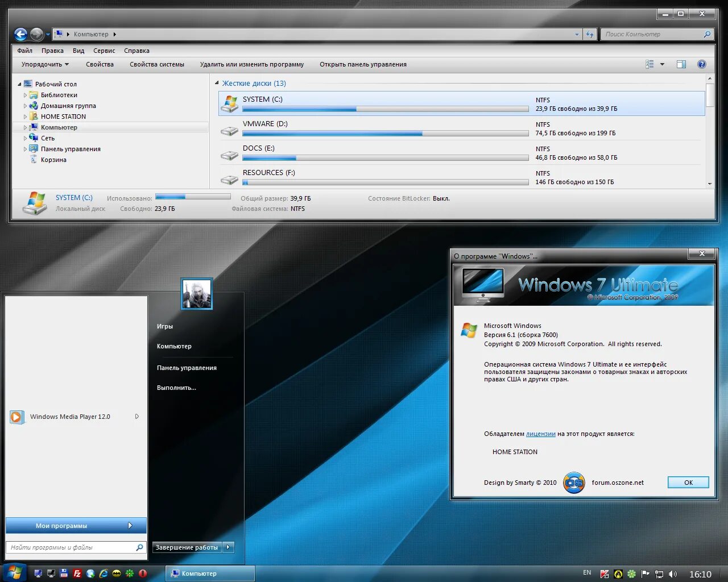Open The Bat! mail client from the taskbar

pyautogui.click(x=117, y=573)
